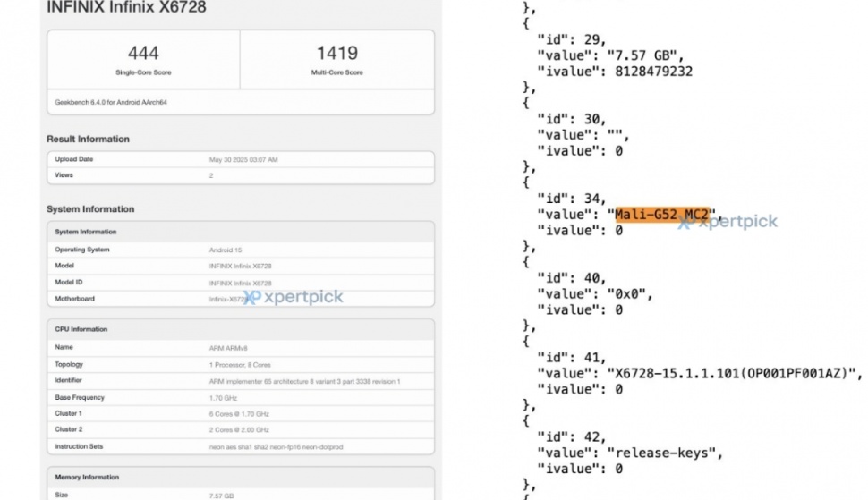Screen dimensions: 868x500
Task: Select the Single-Core Score label
Action: [143, 72]
